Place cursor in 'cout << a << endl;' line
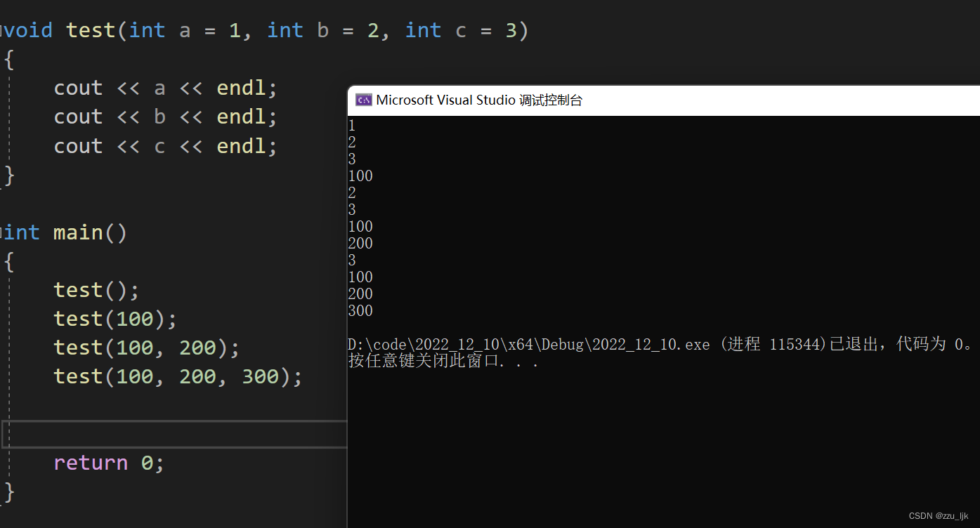This screenshot has width=980, height=528. pos(166,88)
